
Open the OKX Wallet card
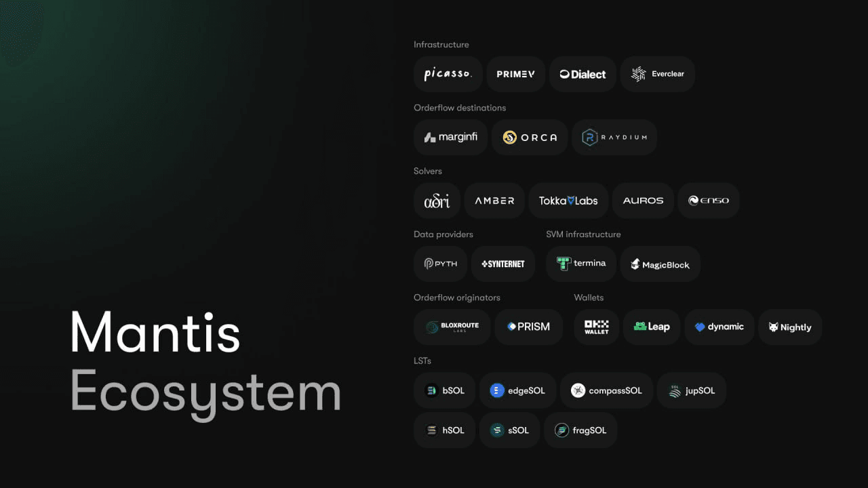coord(596,327)
